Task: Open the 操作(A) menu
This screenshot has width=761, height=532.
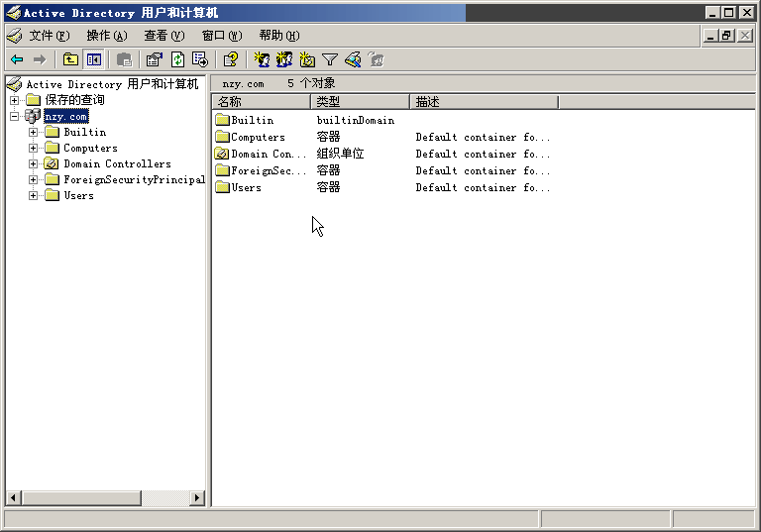Action: pyautogui.click(x=106, y=36)
